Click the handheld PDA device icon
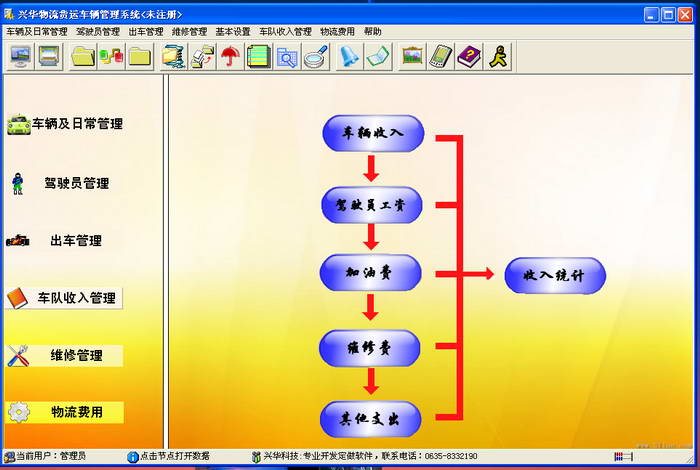Screen dimensions: 700x470 441,57
